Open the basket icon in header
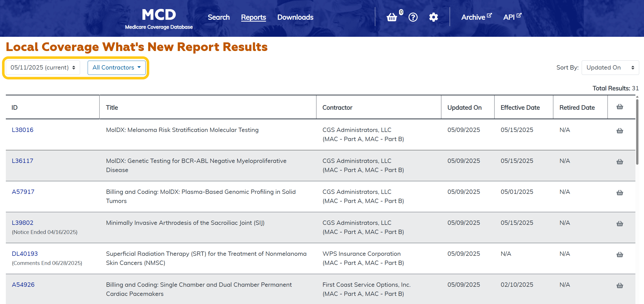 pos(392,17)
